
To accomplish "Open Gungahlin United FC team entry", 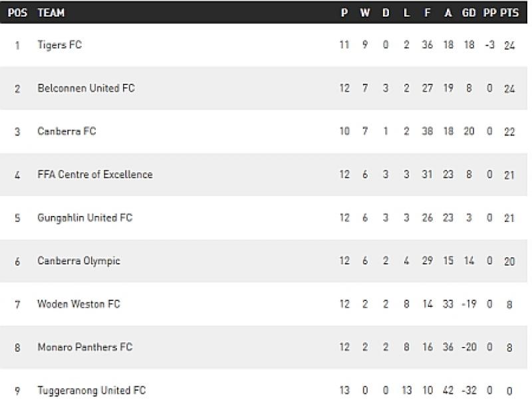I will [x=84, y=218].
